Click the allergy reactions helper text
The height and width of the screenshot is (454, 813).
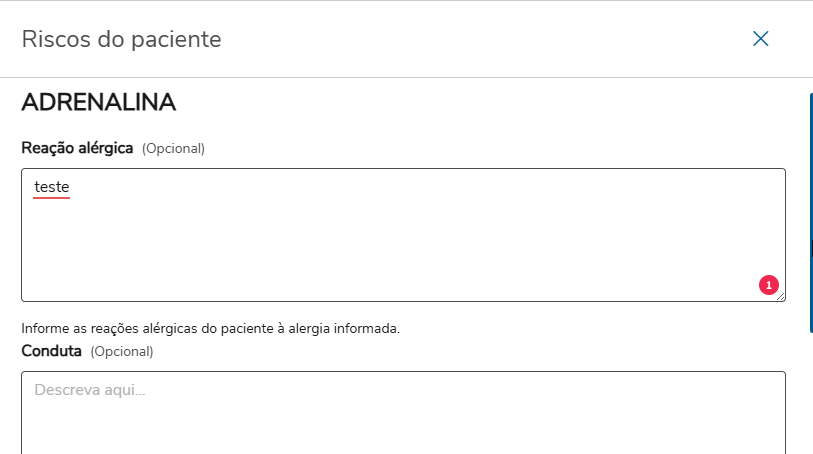coord(210,328)
